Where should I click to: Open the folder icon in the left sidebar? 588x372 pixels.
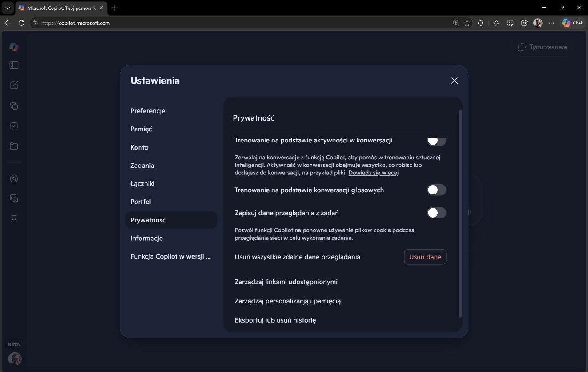(x=14, y=146)
